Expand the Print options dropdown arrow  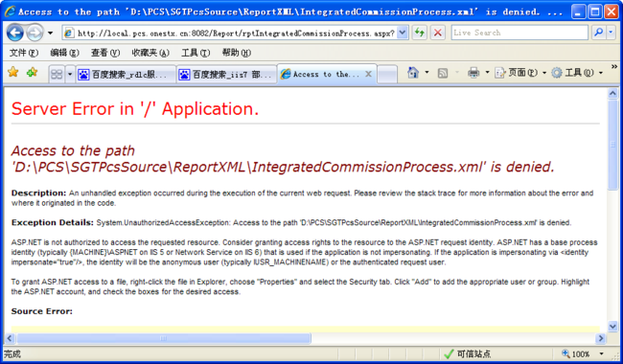click(x=487, y=73)
